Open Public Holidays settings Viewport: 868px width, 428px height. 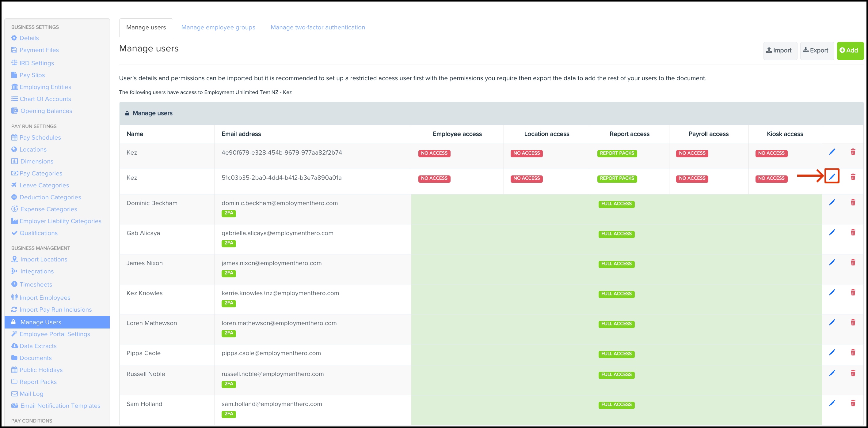pyautogui.click(x=37, y=370)
